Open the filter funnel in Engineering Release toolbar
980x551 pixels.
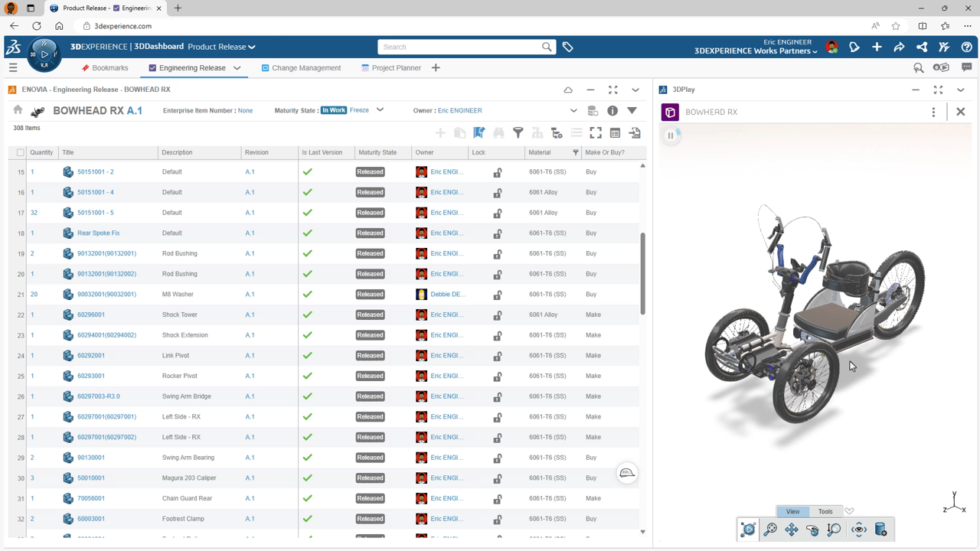click(518, 133)
